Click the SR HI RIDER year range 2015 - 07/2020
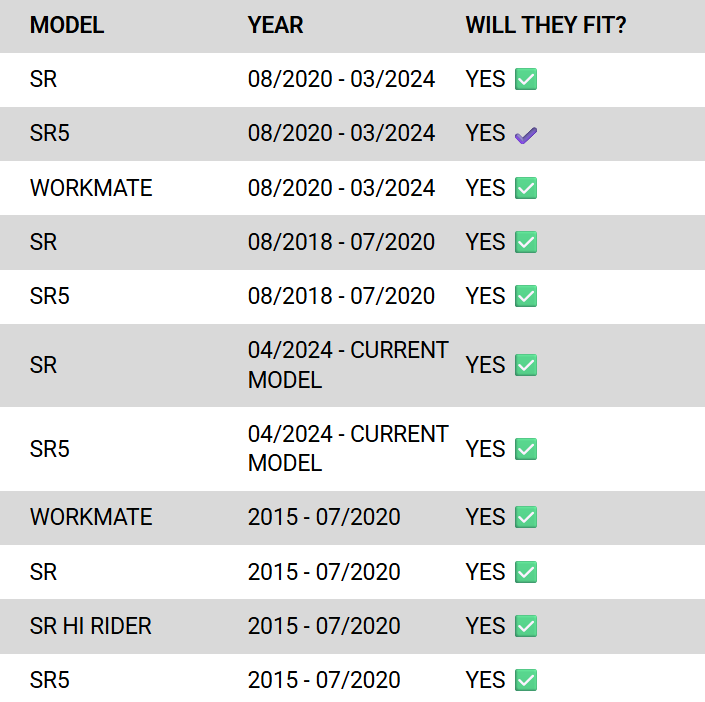 click(x=324, y=627)
